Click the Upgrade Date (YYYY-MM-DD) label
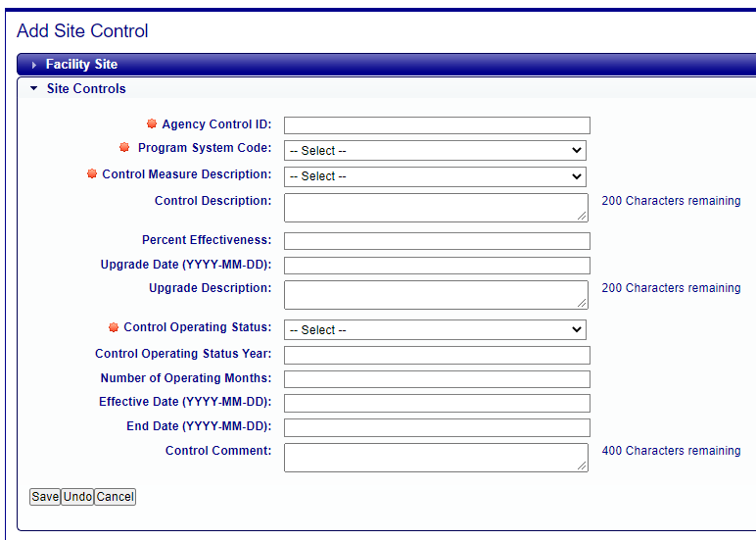Screen dimensions: 756x540 click(186, 265)
